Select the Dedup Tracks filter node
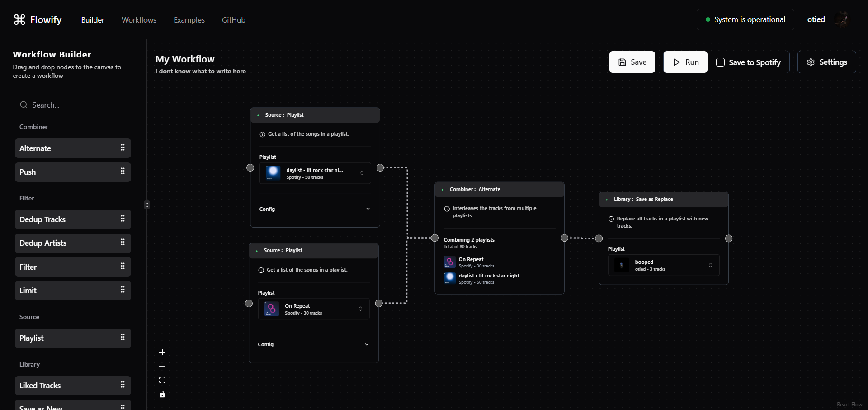Screen dimensions: 868x410 73,219
